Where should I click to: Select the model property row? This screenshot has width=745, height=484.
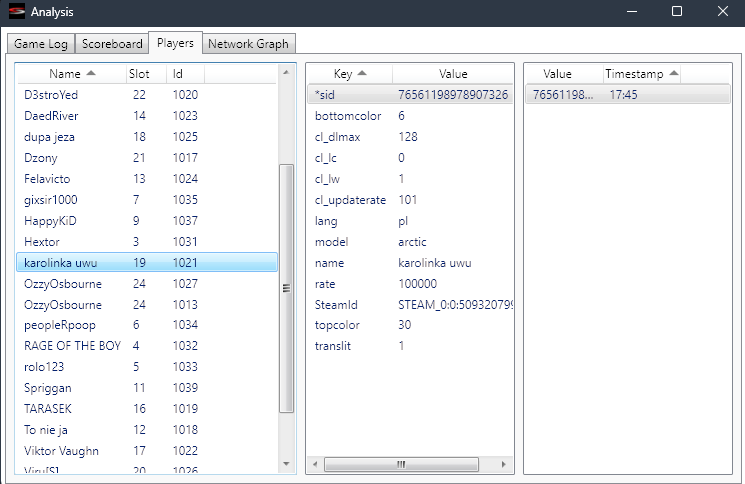[410, 242]
